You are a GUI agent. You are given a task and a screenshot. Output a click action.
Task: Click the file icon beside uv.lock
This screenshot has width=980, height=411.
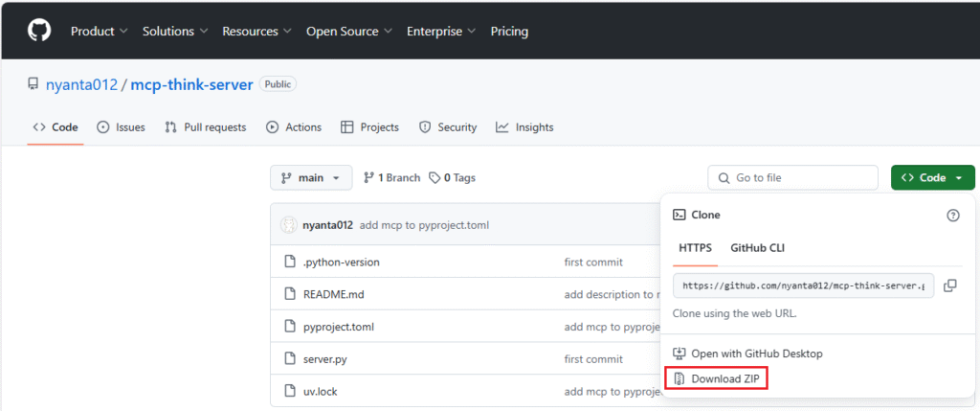tap(289, 392)
